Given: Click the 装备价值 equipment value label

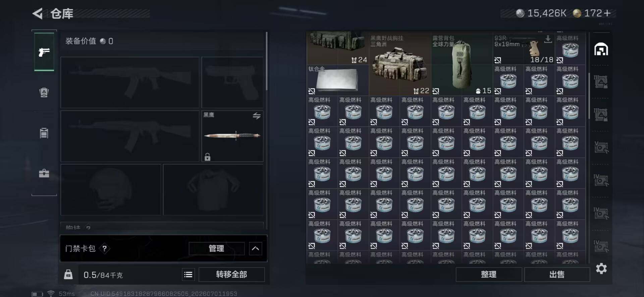Looking at the screenshot, I should point(80,41).
